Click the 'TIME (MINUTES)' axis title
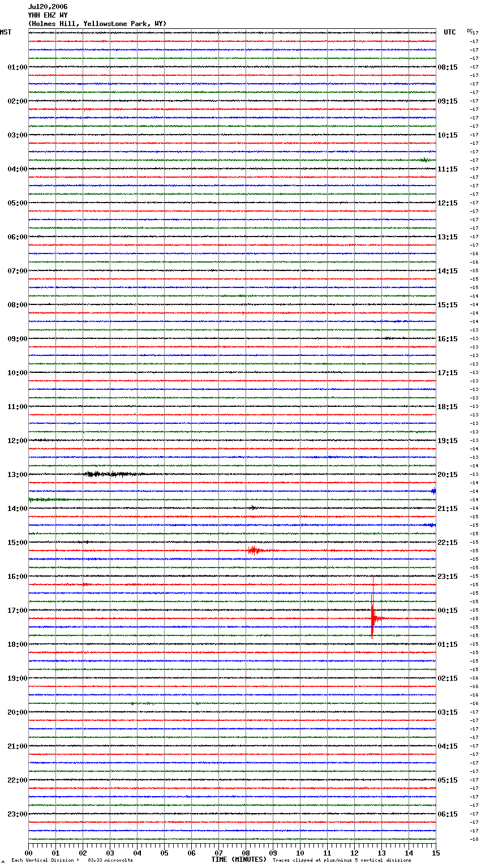Viewport: 481px width, 868px height. 239,860
